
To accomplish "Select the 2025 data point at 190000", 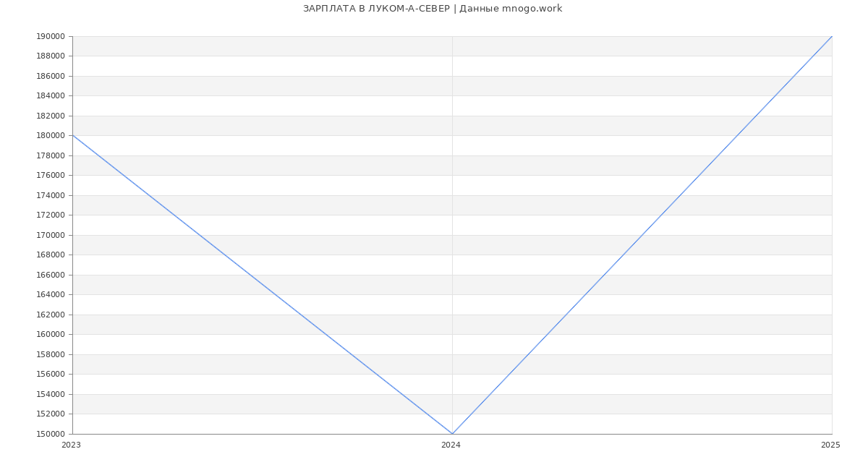I will tap(832, 36).
